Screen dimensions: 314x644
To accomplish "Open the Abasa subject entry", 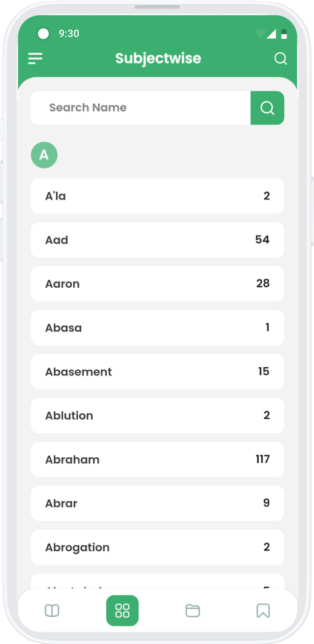I will tap(158, 328).
